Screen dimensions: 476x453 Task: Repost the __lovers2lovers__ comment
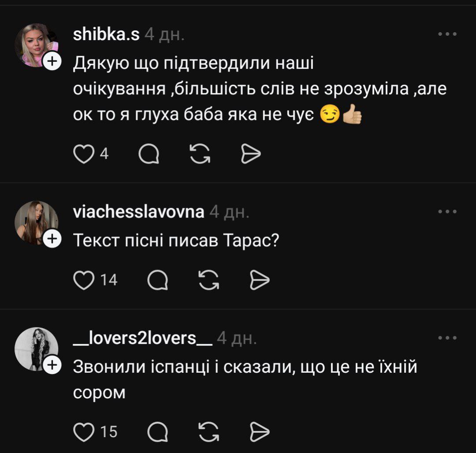(x=209, y=431)
